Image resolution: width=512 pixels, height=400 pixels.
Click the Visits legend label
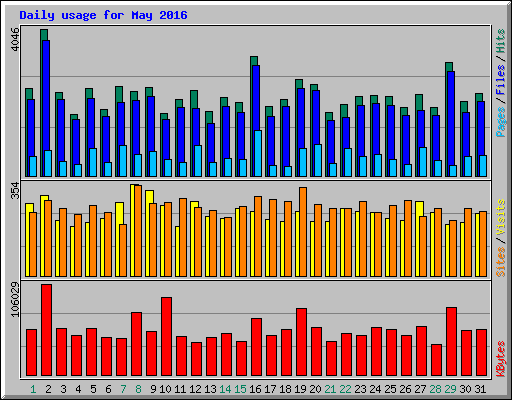(501, 217)
